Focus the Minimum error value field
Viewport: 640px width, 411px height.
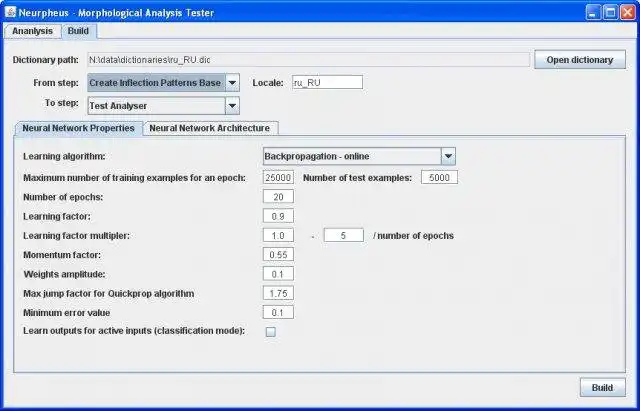coord(278,313)
